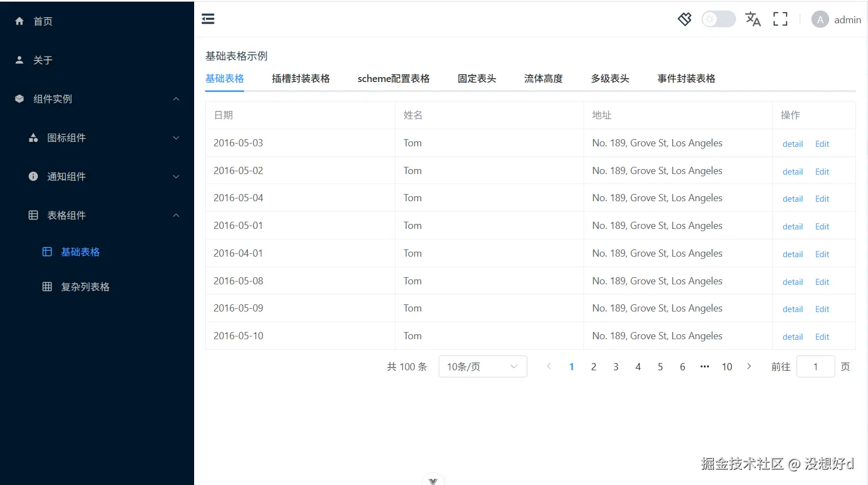Image resolution: width=868 pixels, height=485 pixels.
Task: Click detail link for 2016-05-08 row
Action: coord(793,282)
